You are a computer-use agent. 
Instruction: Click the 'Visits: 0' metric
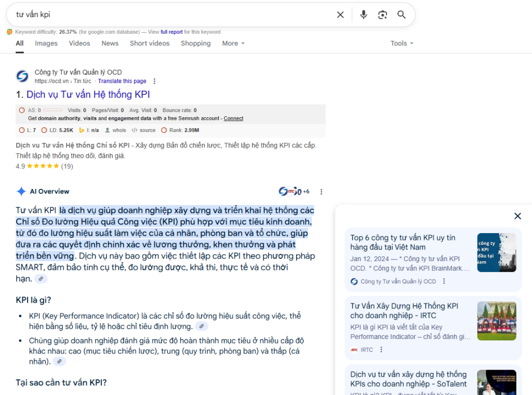pos(77,110)
